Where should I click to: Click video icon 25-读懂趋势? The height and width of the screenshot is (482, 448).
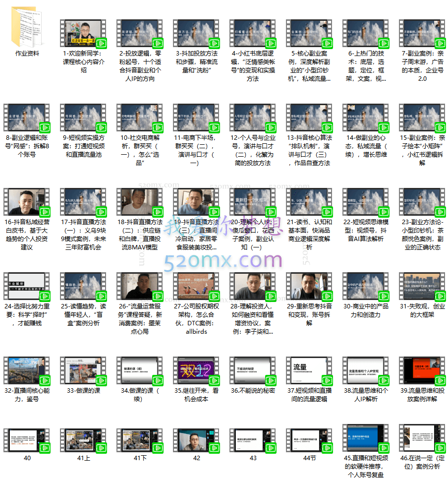(83, 286)
